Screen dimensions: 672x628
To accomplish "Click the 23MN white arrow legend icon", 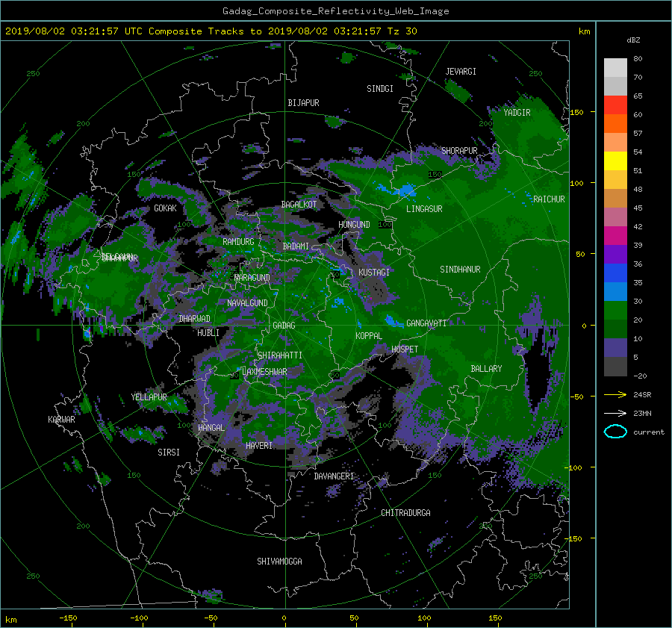I will tap(615, 413).
